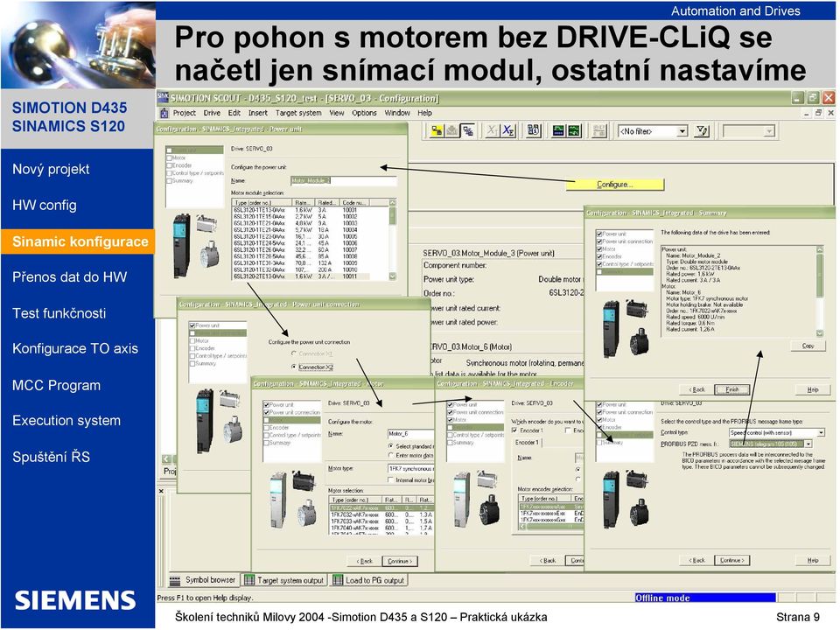This screenshot has width=840, height=630.
Task: Open the disabled dropdown right of filter
Action: click(769, 131)
